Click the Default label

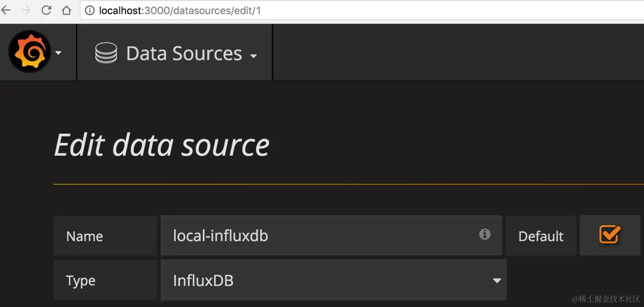pyautogui.click(x=541, y=236)
